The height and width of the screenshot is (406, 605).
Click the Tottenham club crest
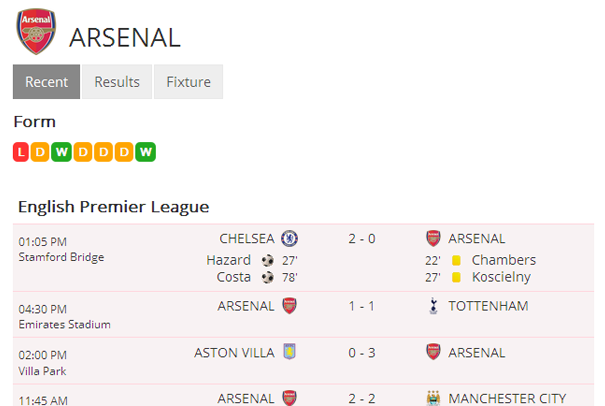click(433, 305)
